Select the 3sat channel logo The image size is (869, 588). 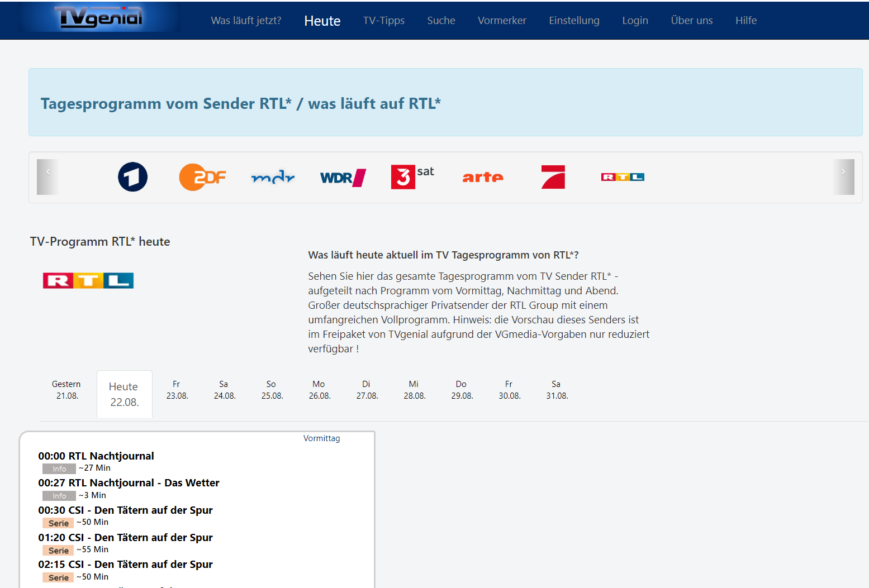coord(412,176)
